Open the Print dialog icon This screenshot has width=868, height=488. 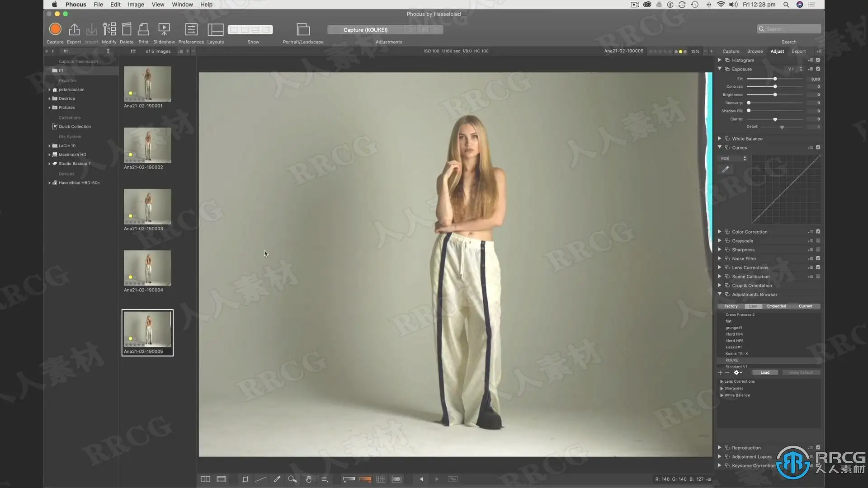(143, 29)
